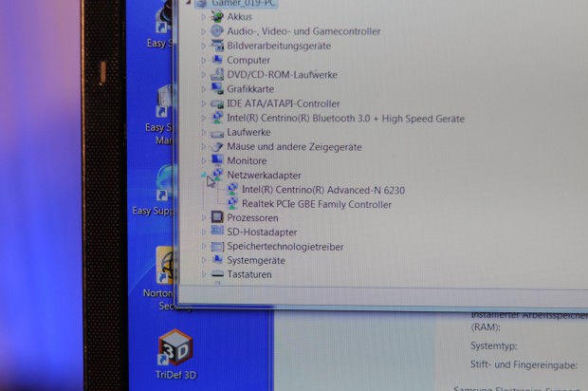Expand the Bildverarbeitungsgeräte node arrow
588x391 pixels.
click(x=204, y=47)
